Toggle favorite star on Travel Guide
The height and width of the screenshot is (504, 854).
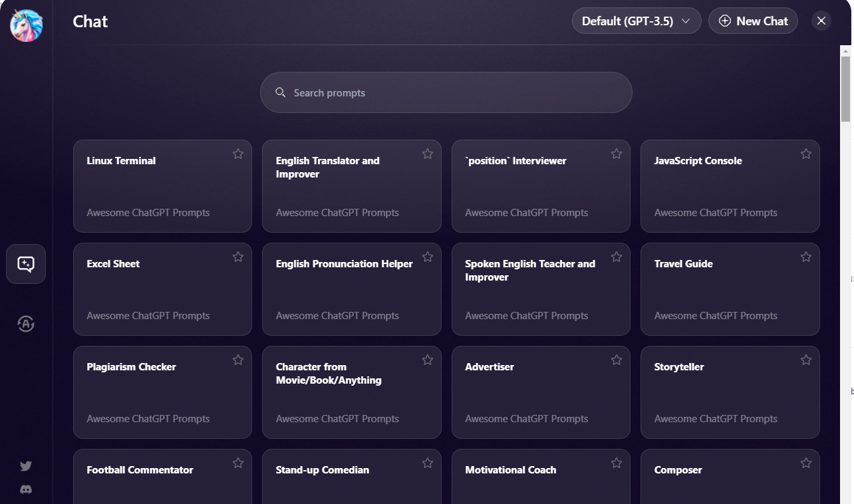[x=806, y=257]
